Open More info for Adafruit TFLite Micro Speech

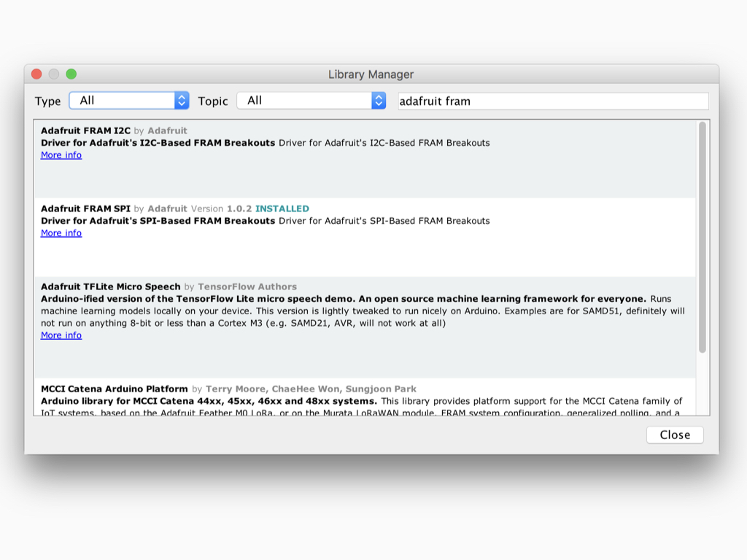point(61,335)
